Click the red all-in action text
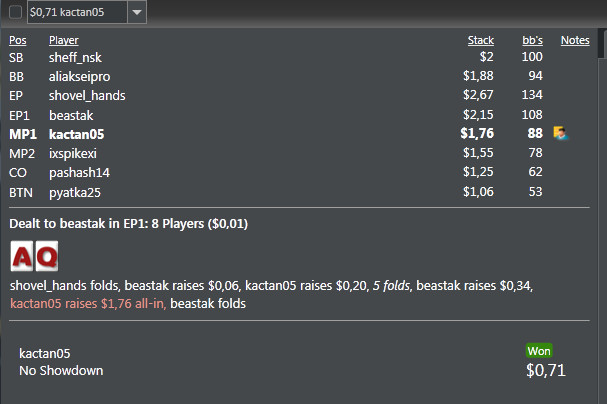This screenshot has height=404, width=607. (88, 303)
